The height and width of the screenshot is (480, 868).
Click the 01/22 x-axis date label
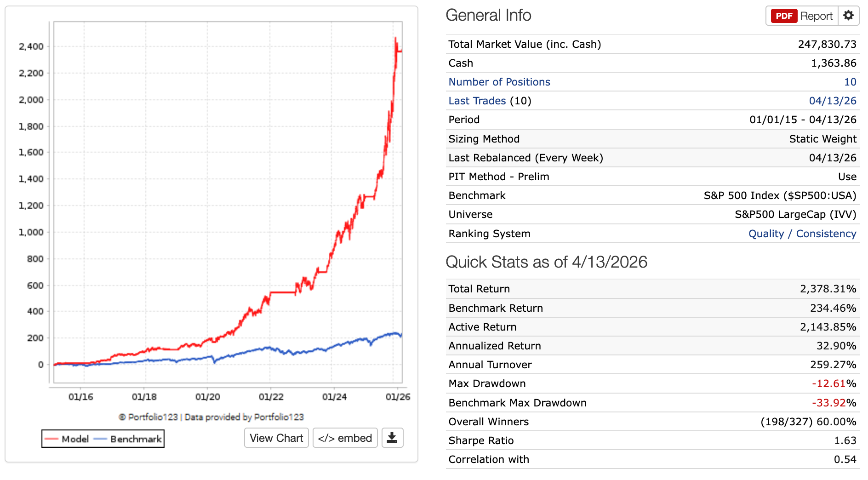pos(271,397)
